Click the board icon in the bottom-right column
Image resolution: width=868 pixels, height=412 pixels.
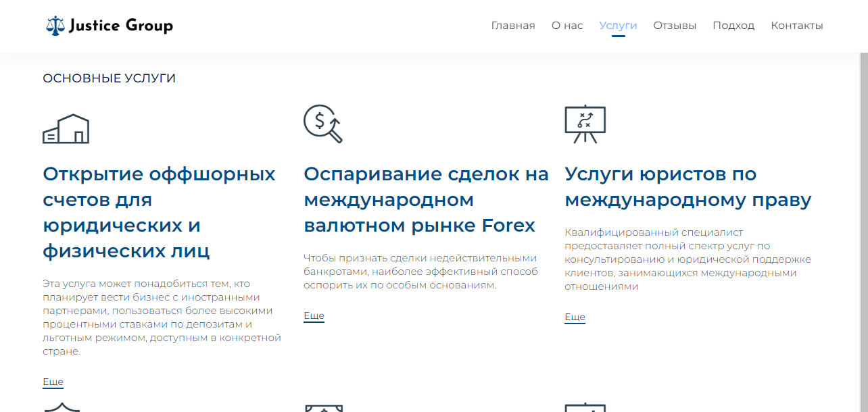585,408
